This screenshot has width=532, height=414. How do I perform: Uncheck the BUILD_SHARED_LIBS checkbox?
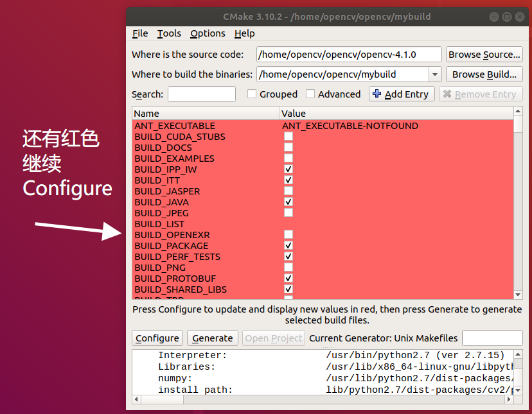(x=288, y=289)
